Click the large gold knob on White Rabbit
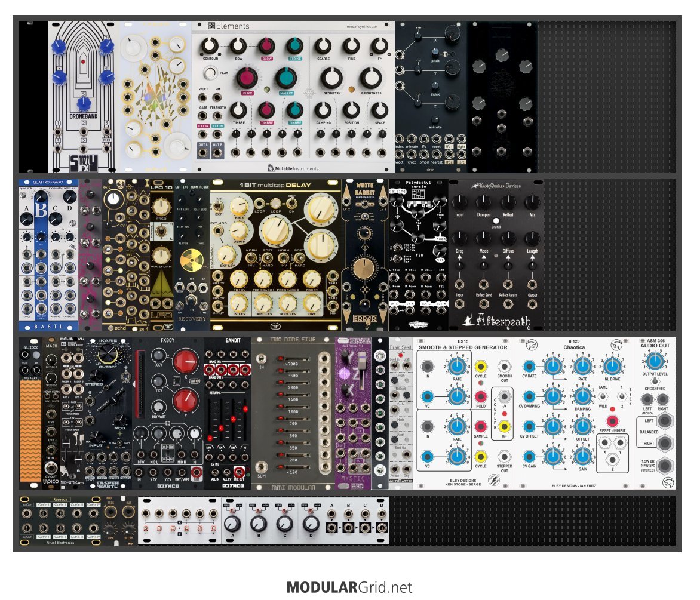Screen dimensions: 700x600 [x=364, y=269]
